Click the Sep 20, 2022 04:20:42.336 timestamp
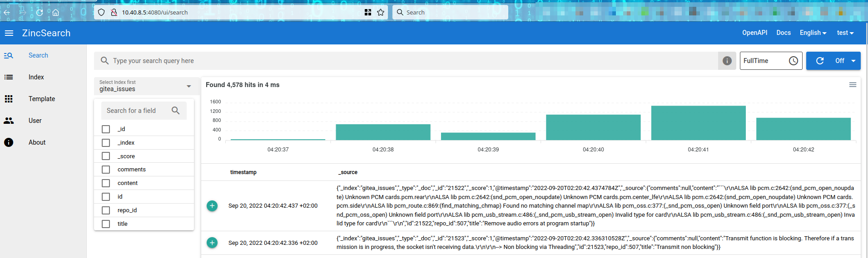This screenshot has width=868, height=258. point(273,243)
